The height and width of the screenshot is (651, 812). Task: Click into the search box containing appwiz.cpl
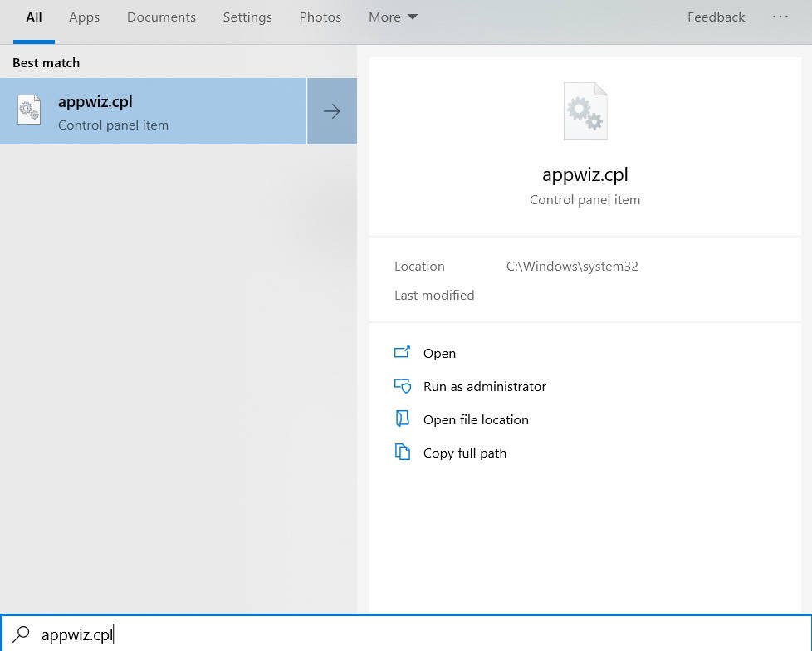tap(415, 634)
